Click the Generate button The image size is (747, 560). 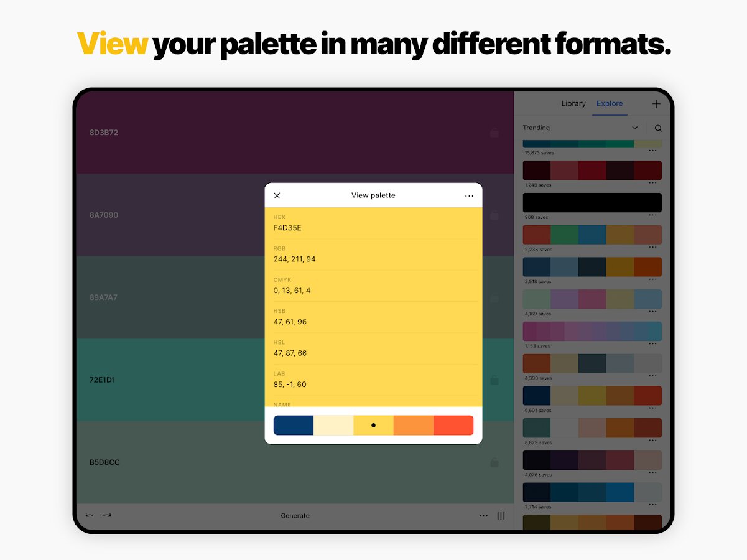pyautogui.click(x=295, y=516)
